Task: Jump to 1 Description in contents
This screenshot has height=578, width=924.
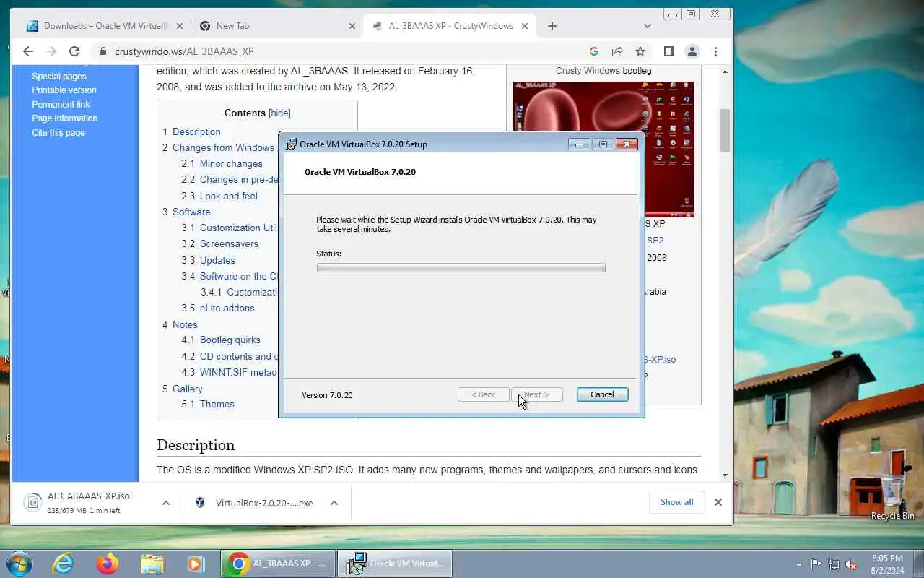Action: click(191, 131)
